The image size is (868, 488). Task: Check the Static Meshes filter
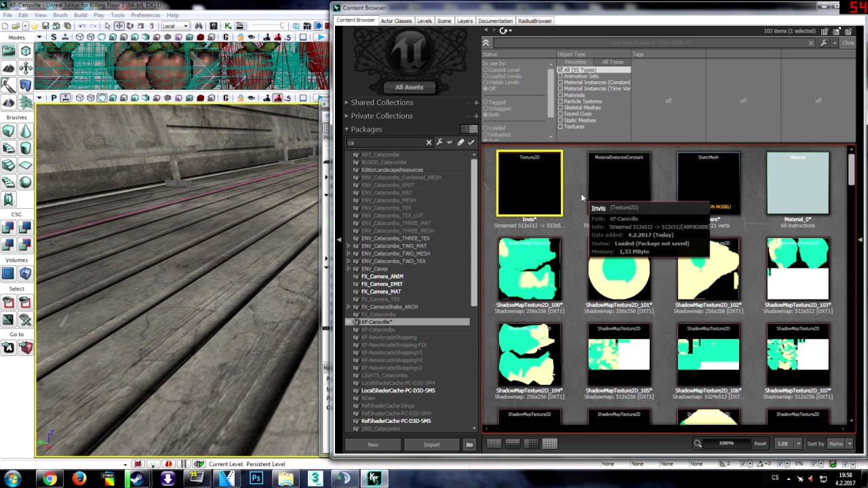[x=560, y=120]
